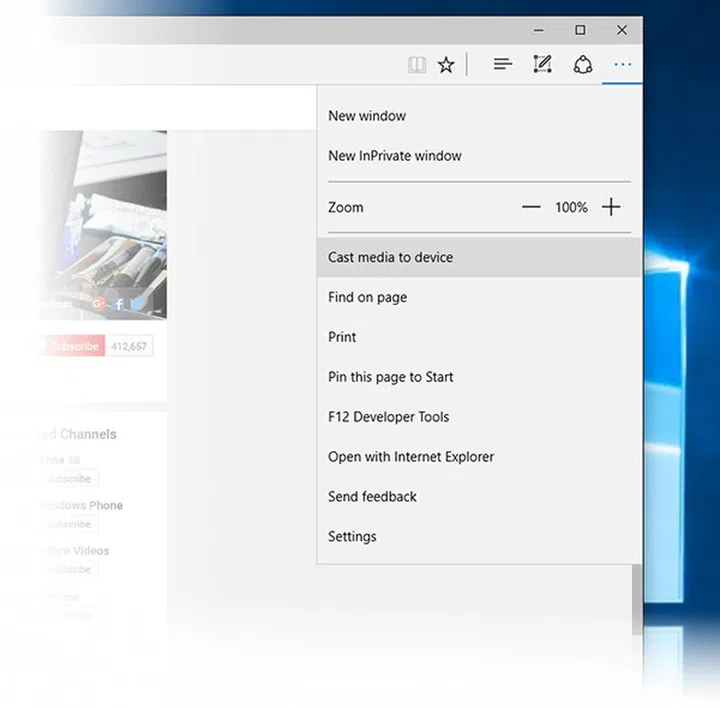Click Send feedback menu entry
The height and width of the screenshot is (708, 720).
click(x=372, y=497)
